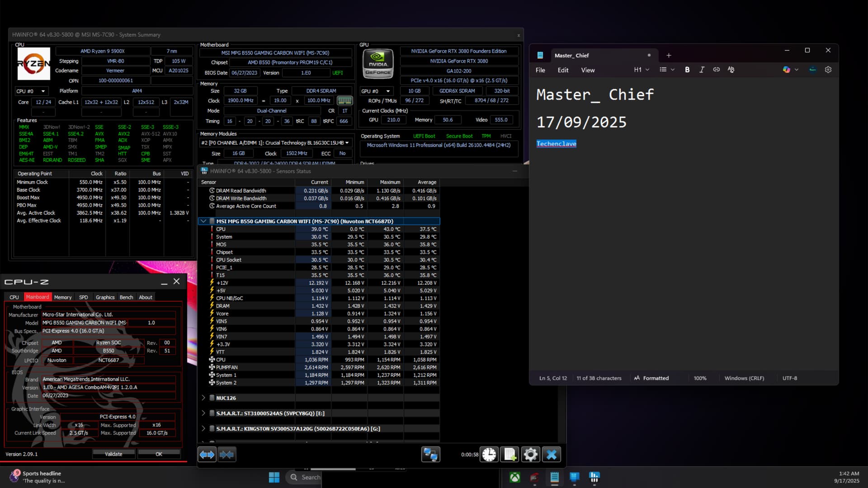The image size is (868, 488).
Task: Switch to the CPU tab in CPU-Z
Action: coord(14,297)
